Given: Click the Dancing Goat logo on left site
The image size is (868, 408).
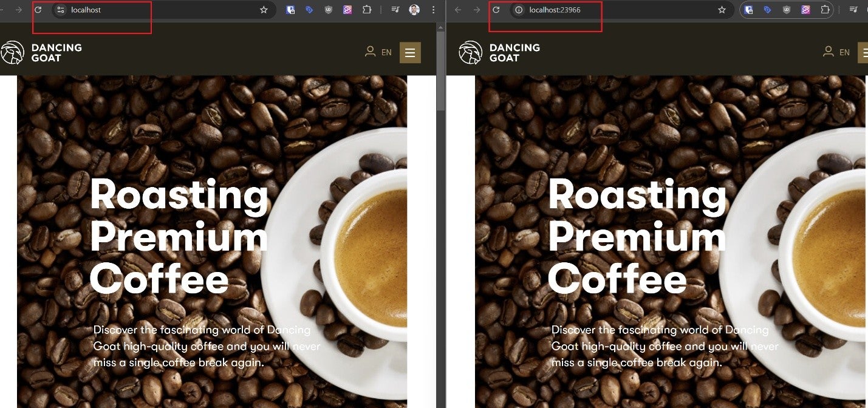Looking at the screenshot, I should click(x=41, y=53).
